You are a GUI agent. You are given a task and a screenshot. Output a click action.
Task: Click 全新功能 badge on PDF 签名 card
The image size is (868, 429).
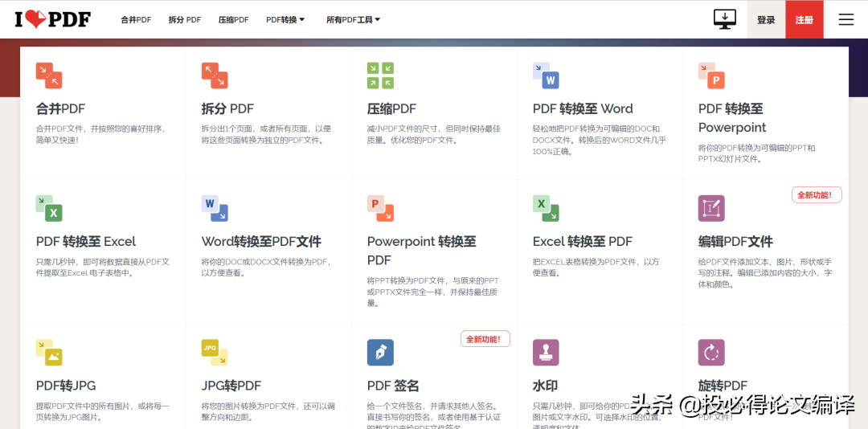[485, 339]
